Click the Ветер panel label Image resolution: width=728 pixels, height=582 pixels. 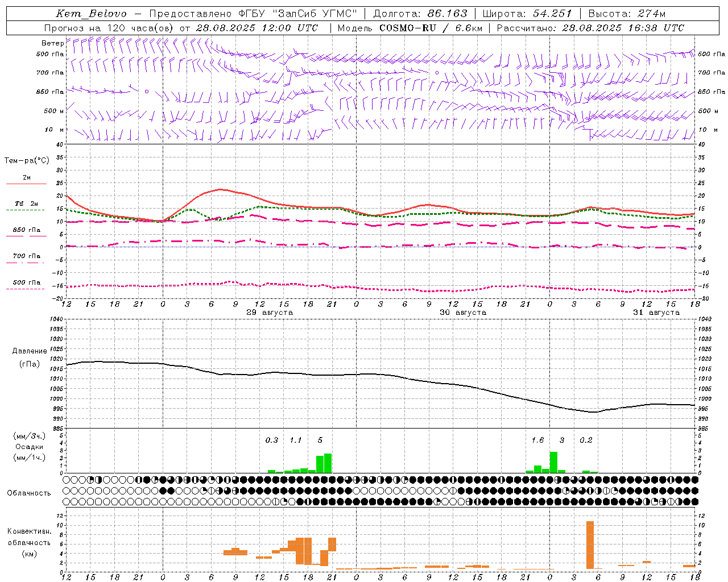tap(52, 43)
